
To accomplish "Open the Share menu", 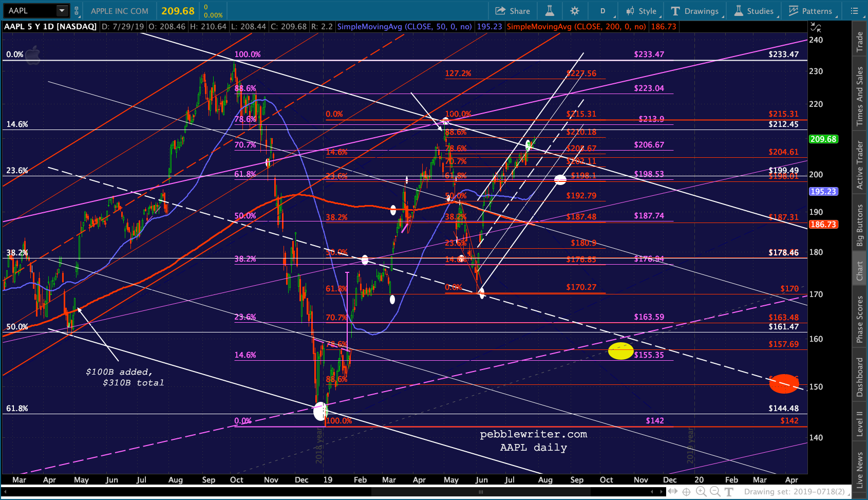I will (x=513, y=11).
